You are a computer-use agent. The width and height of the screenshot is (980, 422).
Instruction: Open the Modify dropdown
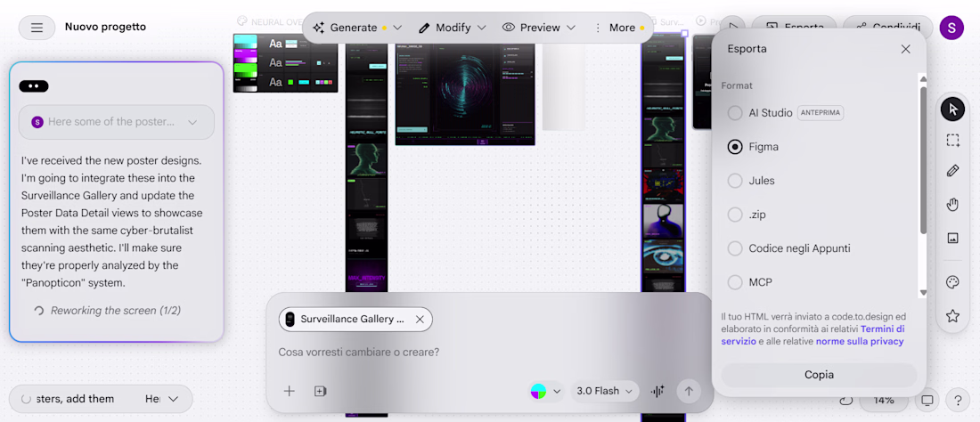coord(452,28)
